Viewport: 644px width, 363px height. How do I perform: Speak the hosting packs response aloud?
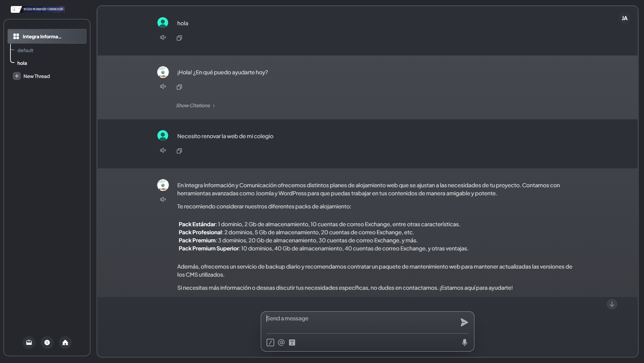click(163, 200)
